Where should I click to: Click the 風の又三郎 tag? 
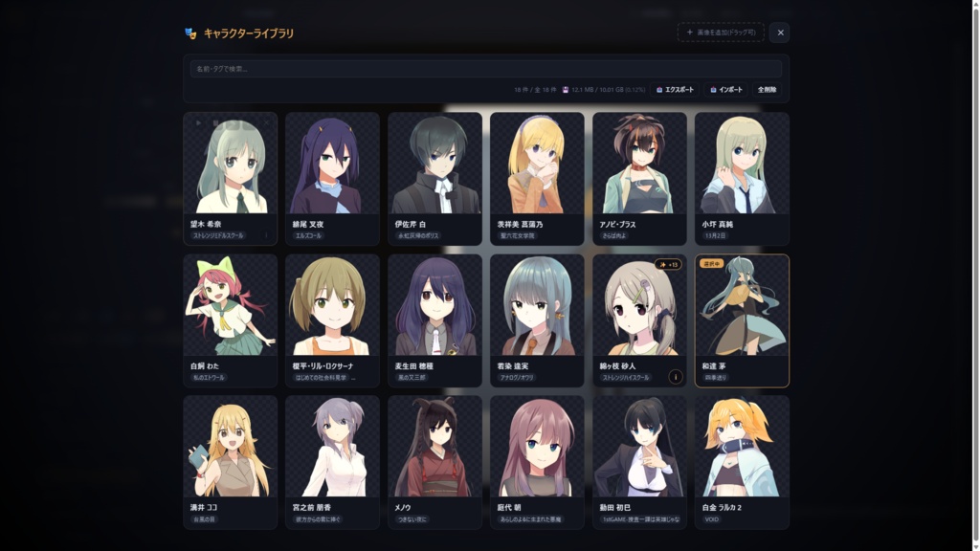point(412,377)
